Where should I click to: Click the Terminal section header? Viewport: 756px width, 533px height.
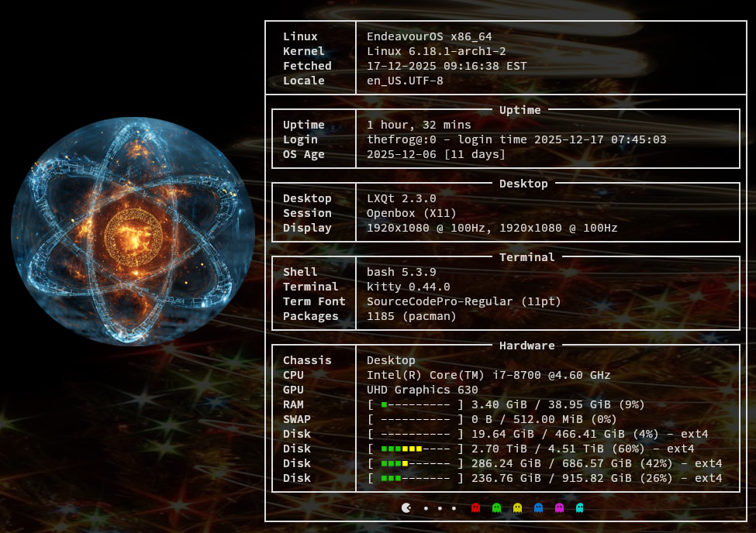pos(526,257)
